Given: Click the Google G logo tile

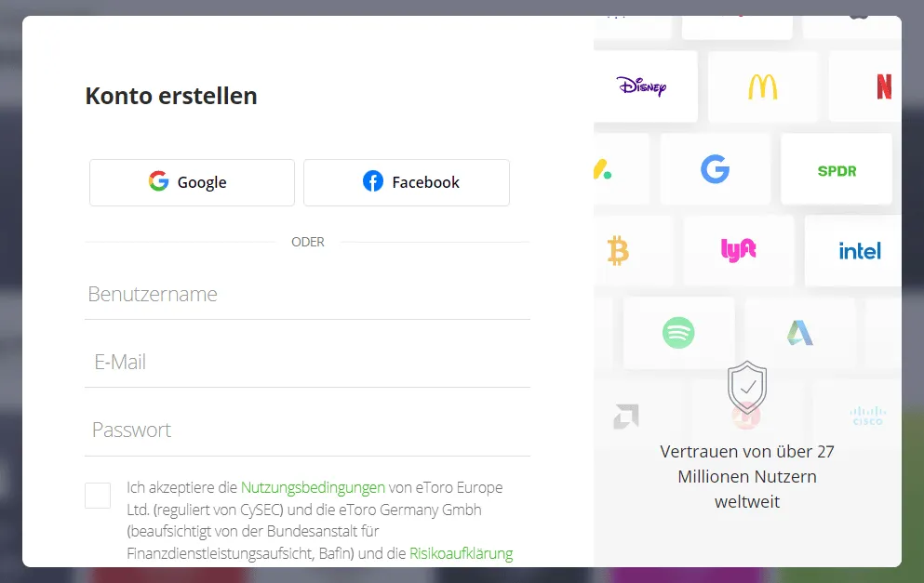Looking at the screenshot, I should [x=716, y=168].
